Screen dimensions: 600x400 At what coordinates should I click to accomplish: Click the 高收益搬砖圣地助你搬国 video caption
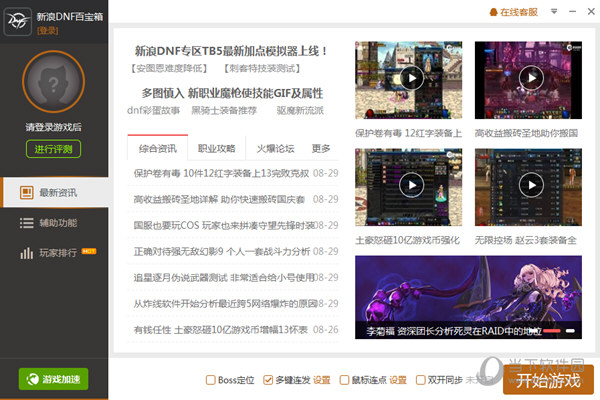(x=526, y=133)
